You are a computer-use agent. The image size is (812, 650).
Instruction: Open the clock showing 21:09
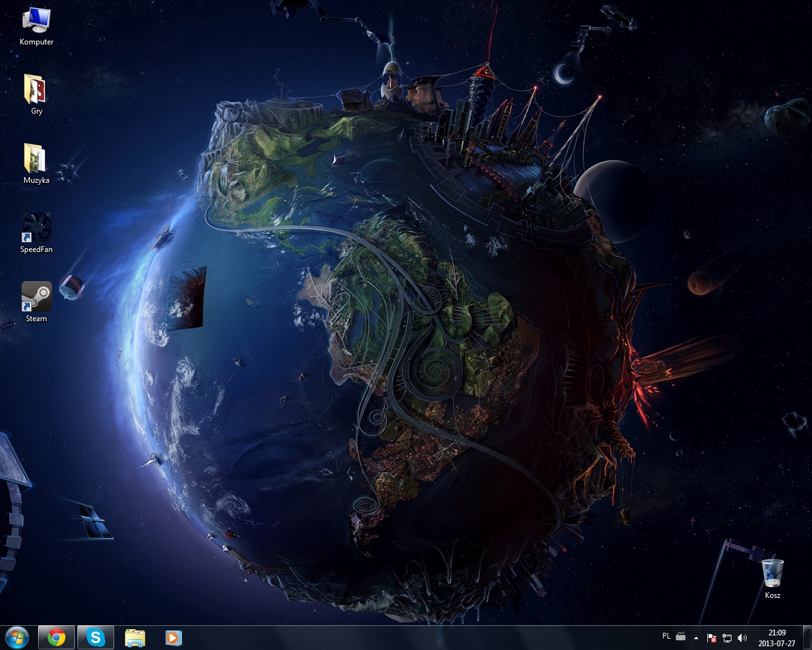[x=776, y=638]
